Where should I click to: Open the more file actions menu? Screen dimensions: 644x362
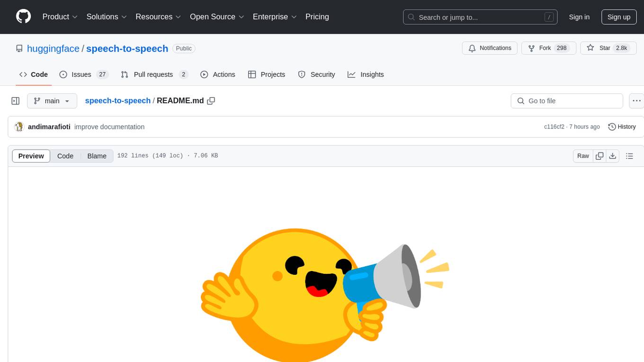point(636,101)
